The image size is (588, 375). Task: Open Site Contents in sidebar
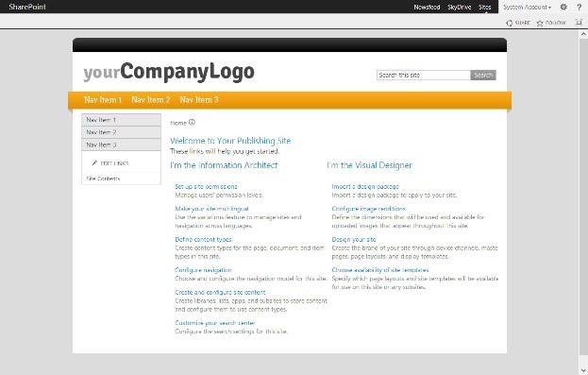(x=103, y=179)
